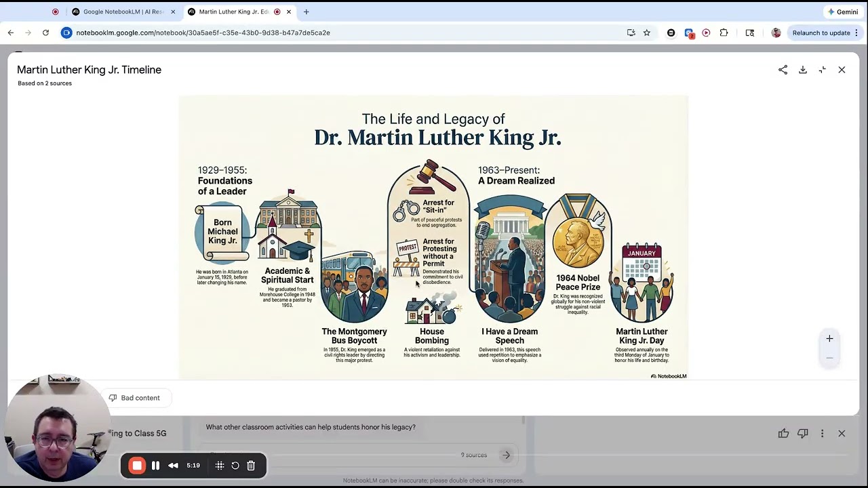Close the infographic viewer panel
This screenshot has height=488, width=868.
pos(842,70)
